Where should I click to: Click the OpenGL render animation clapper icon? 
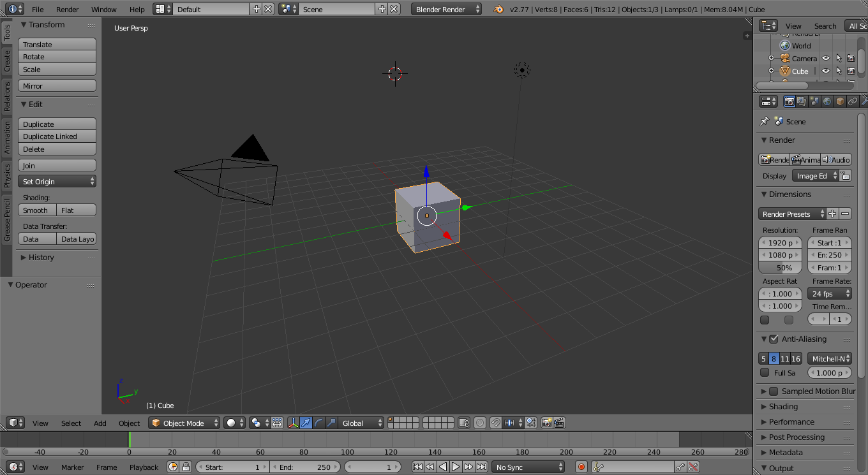click(x=559, y=423)
